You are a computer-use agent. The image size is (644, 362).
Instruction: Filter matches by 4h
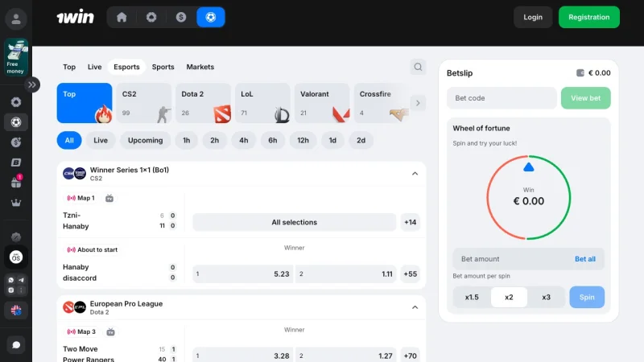click(244, 140)
